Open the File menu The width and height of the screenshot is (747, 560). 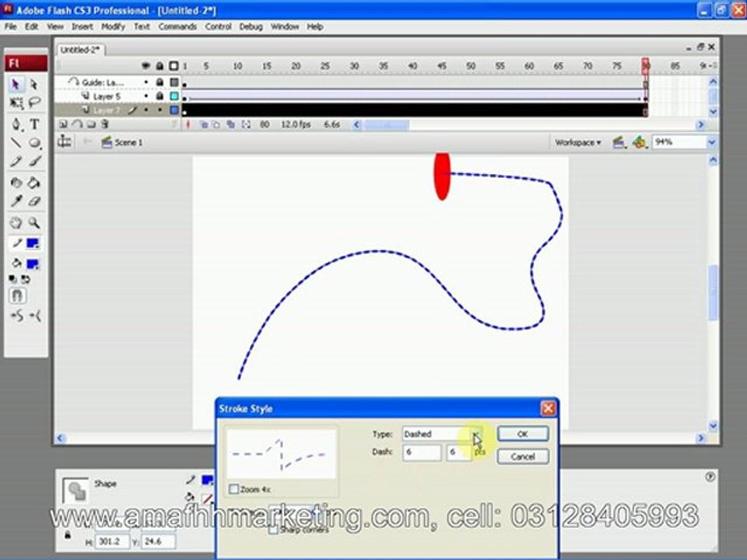[10, 26]
